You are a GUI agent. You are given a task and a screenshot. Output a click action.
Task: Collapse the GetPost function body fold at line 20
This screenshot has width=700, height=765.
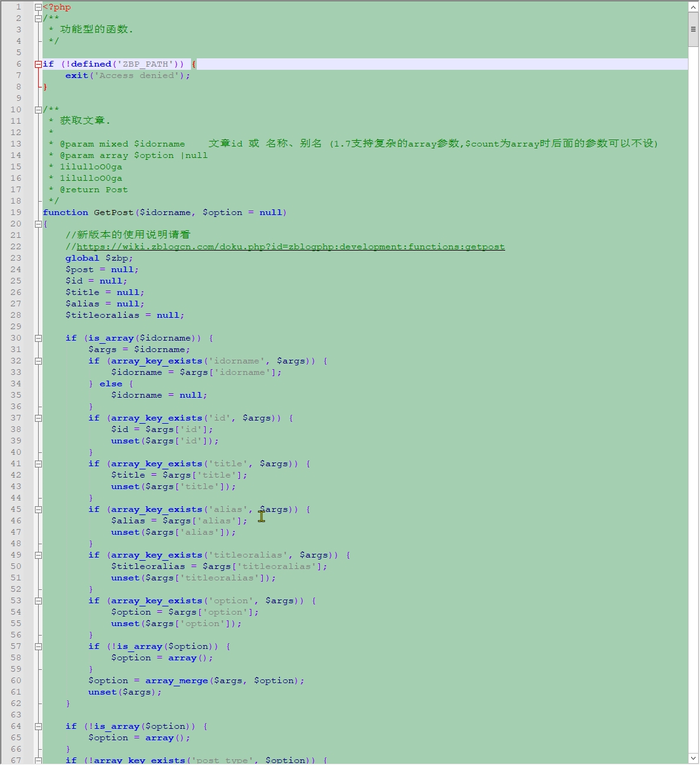38,224
